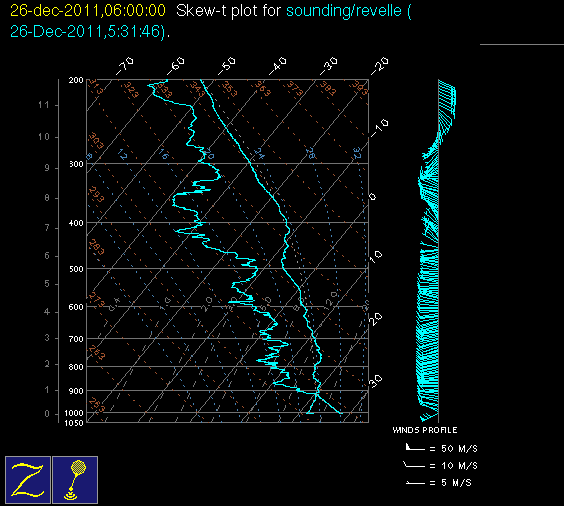Viewport: 564px width, 506px height.
Task: Click the 300 pressure level label
Action: [76, 164]
